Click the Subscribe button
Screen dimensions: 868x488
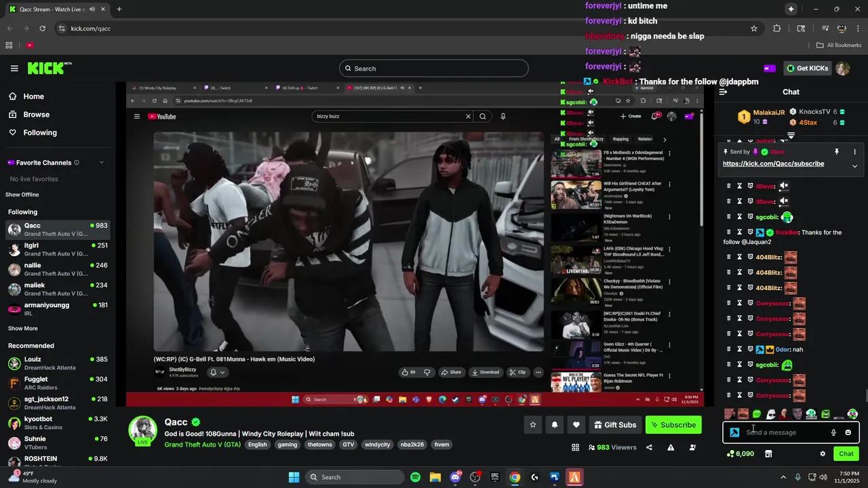coord(673,425)
